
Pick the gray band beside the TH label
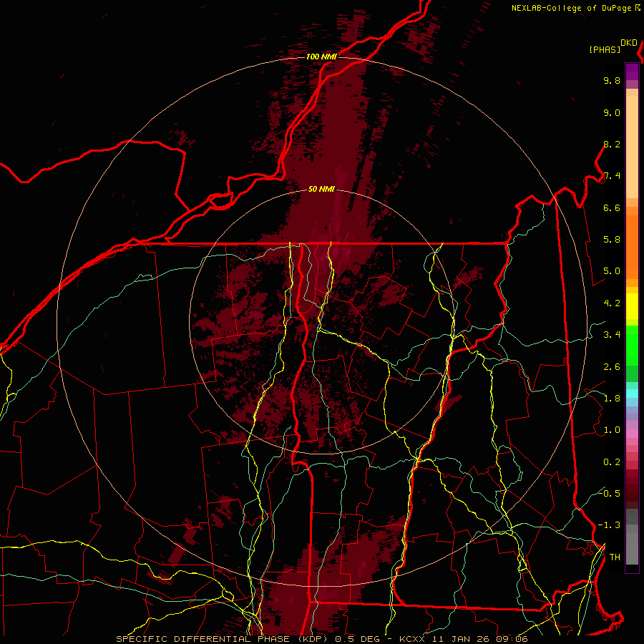[x=632, y=549]
